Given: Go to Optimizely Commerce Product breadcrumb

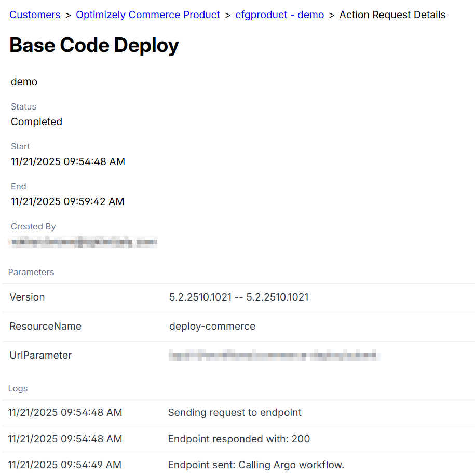Looking at the screenshot, I should coord(148,15).
